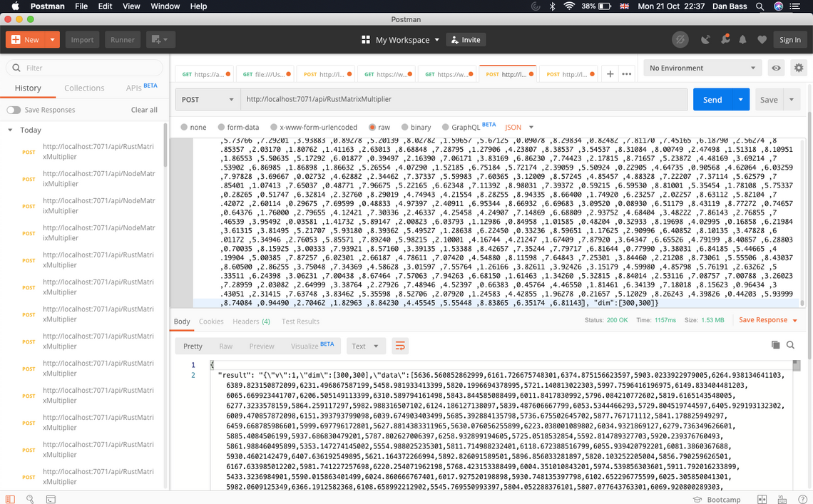Click the Wi-Fi icon in the menu bar
The width and height of the screenshot is (813, 504).
[569, 6]
